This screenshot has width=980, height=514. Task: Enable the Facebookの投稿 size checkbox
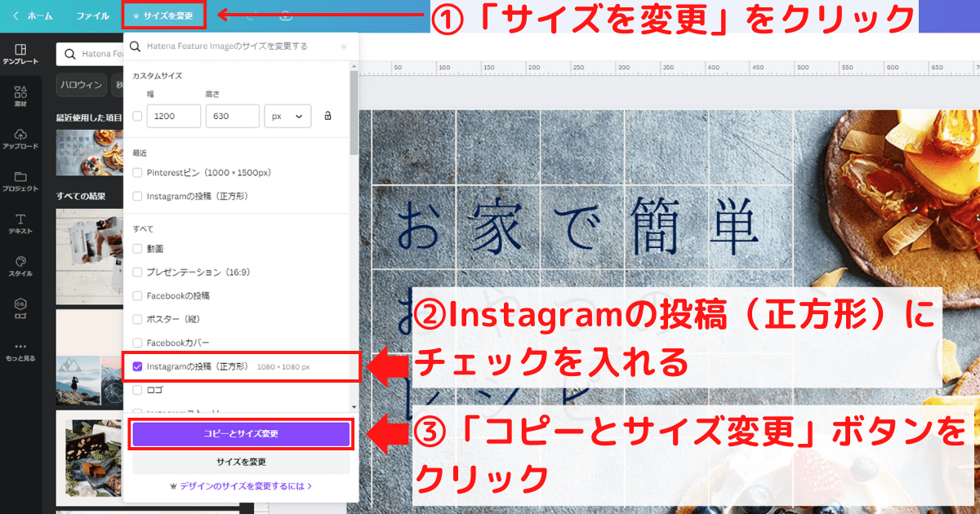[x=137, y=296]
